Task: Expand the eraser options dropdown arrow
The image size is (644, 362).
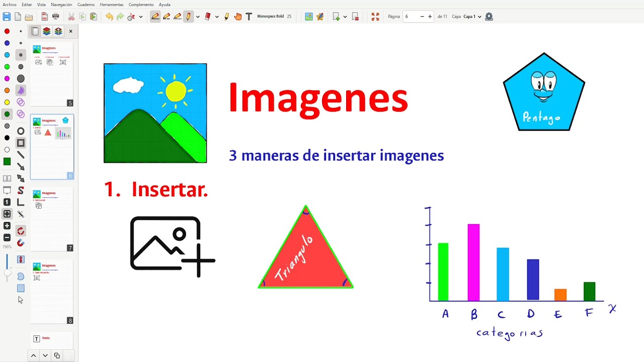Action: (x=217, y=17)
